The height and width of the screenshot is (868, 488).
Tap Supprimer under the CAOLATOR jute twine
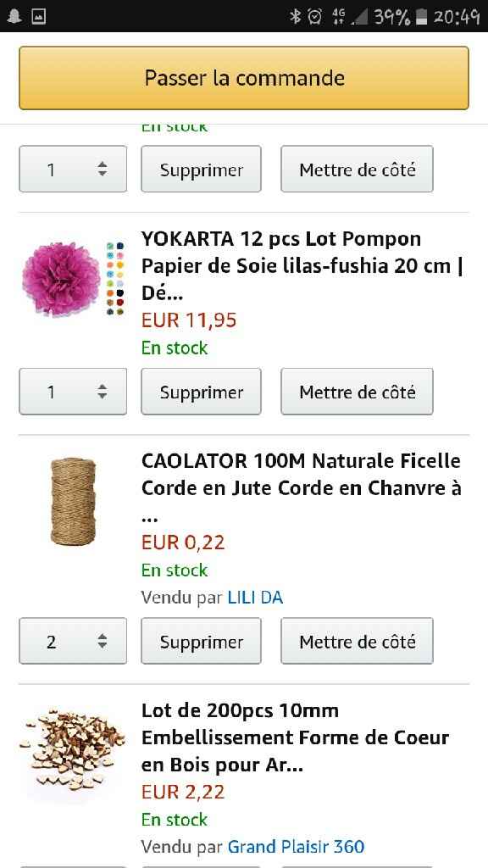click(x=201, y=641)
